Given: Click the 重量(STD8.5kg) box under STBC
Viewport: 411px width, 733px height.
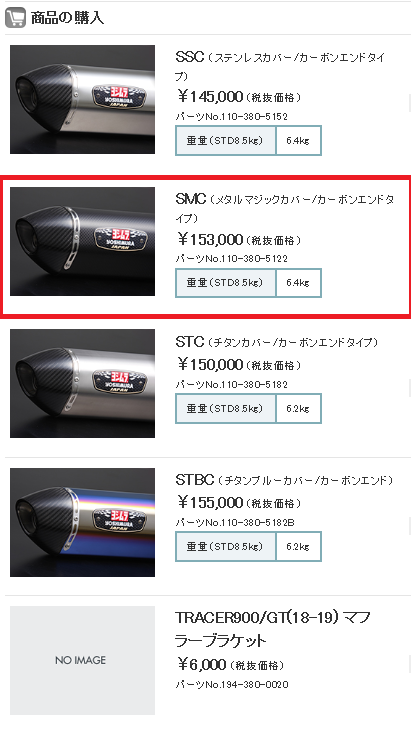Looking at the screenshot, I should [x=225, y=546].
